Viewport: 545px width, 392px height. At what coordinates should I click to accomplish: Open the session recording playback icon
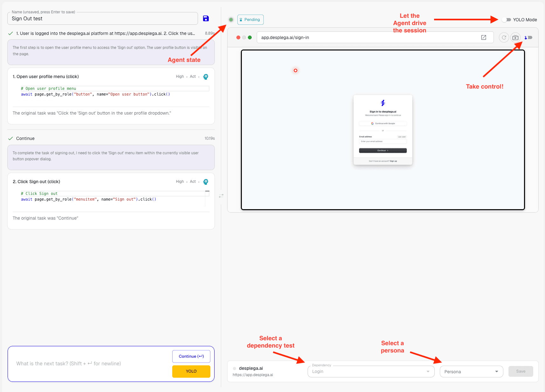point(516,37)
